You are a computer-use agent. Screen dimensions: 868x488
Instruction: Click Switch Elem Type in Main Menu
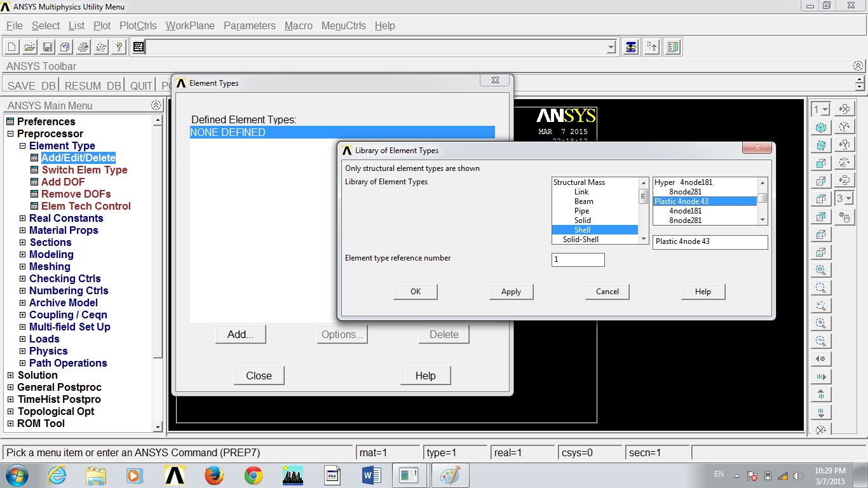[x=85, y=170]
